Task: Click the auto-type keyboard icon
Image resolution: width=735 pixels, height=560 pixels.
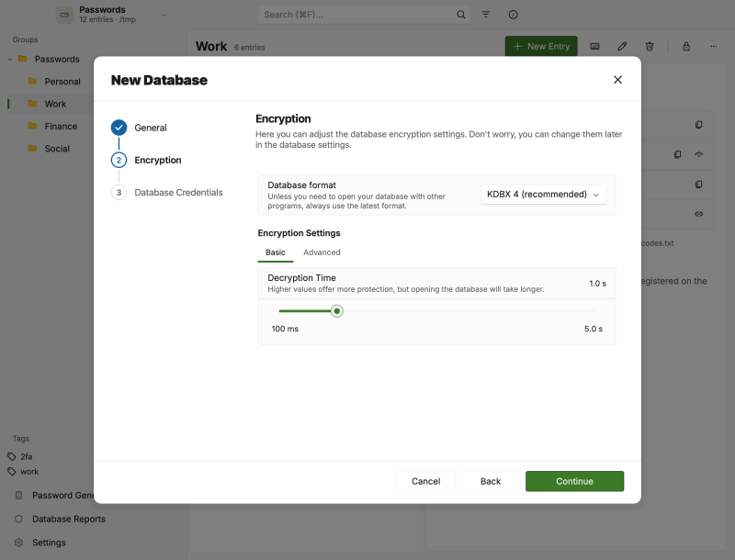Action: (594, 46)
